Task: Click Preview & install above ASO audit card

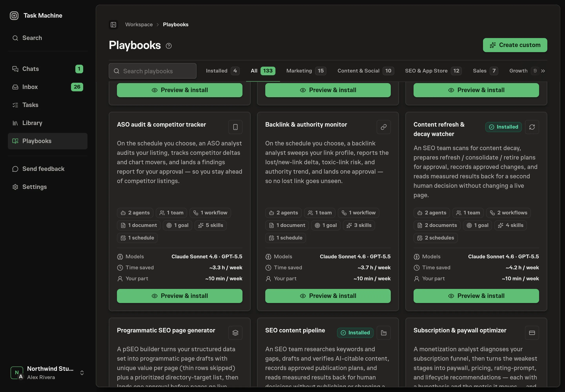Action: tap(180, 90)
